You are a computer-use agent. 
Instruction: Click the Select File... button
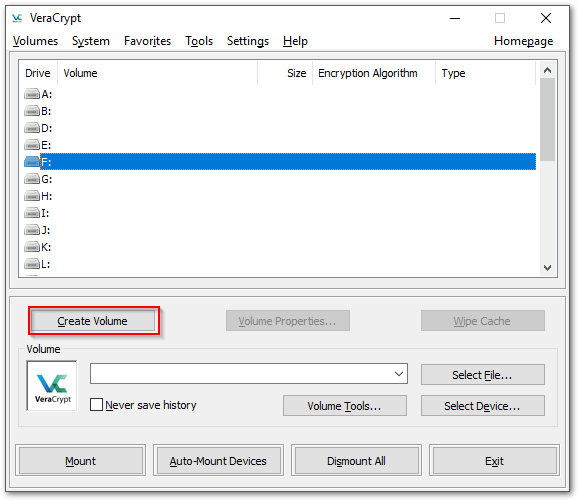pyautogui.click(x=482, y=375)
